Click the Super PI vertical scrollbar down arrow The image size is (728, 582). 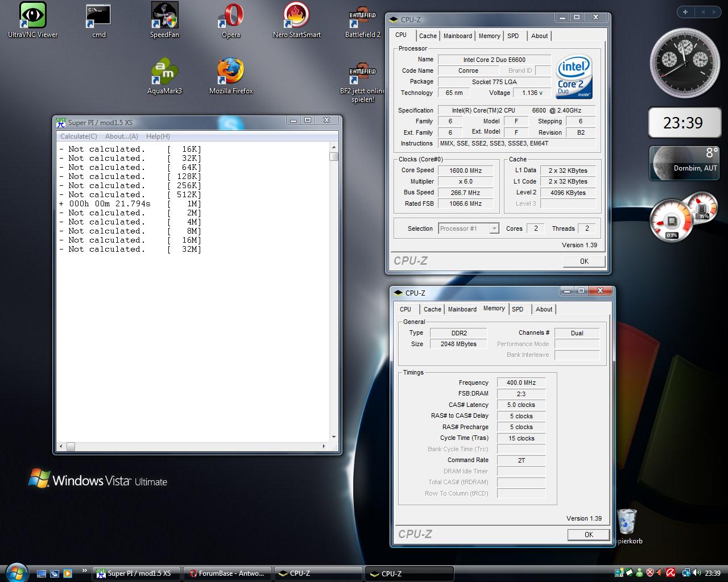pos(334,437)
